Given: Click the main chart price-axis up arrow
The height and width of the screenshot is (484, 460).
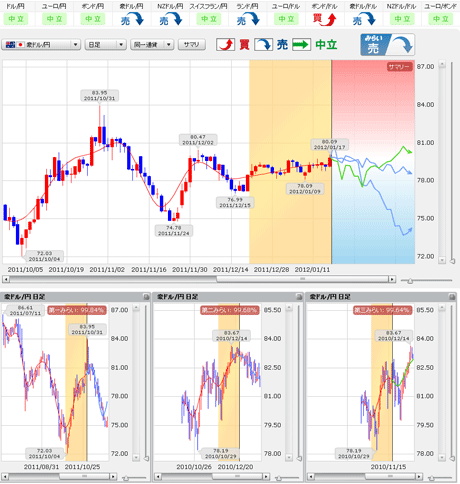Looking at the screenshot, I should [x=442, y=64].
